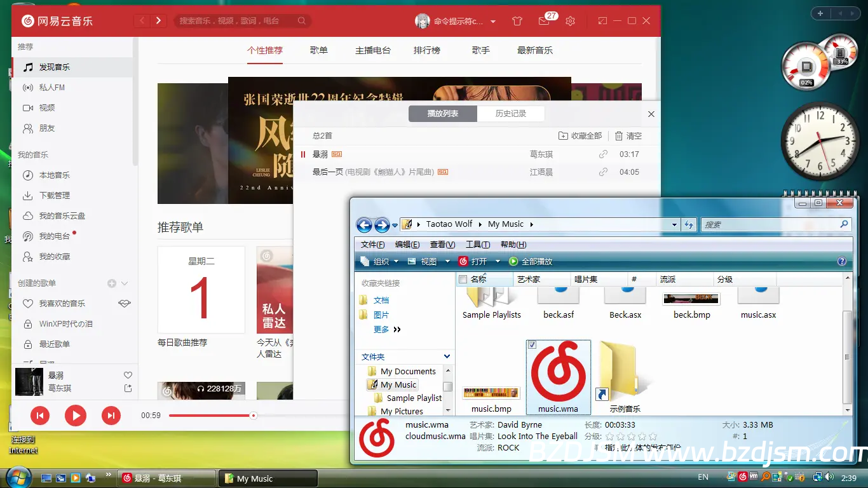868x488 pixels.
Task: Click the Explorer 搜索 box
Action: (776, 224)
